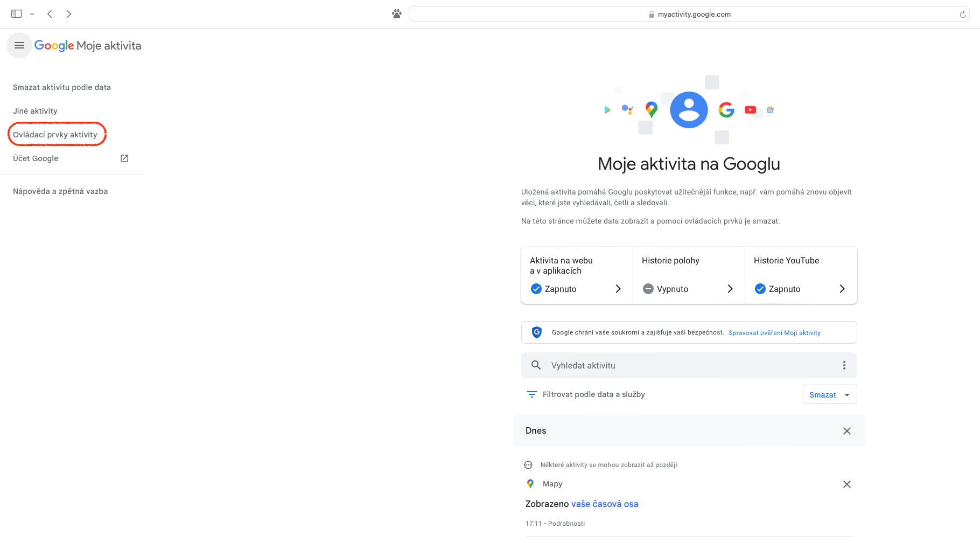This screenshot has height=543, width=980.
Task: Focus the Vyhledat aktivitu search field
Action: pos(684,365)
